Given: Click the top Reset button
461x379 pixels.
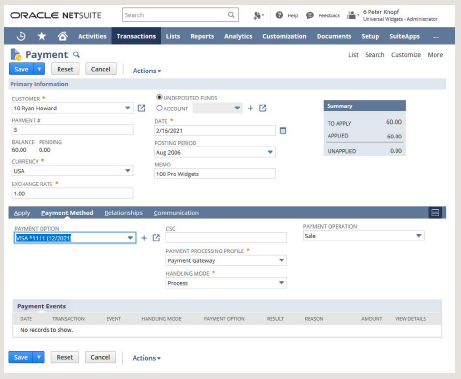Looking at the screenshot, I should pyautogui.click(x=65, y=69).
